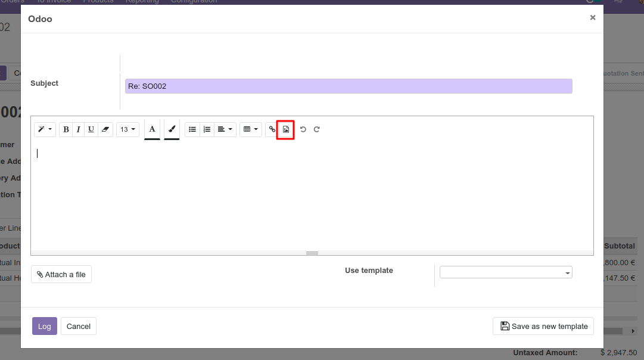Toggle underline formatting
This screenshot has width=644, height=360.
91,129
